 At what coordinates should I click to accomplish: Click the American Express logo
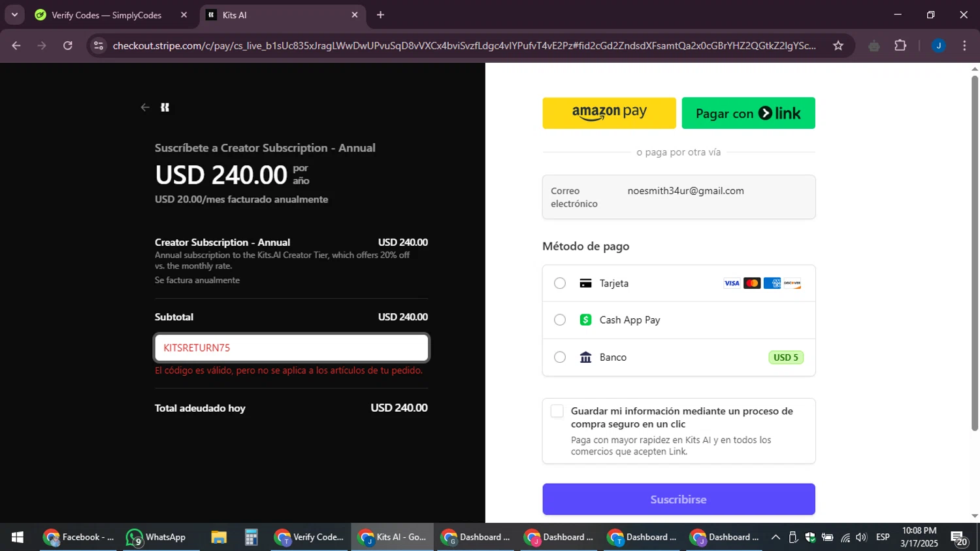pyautogui.click(x=772, y=283)
